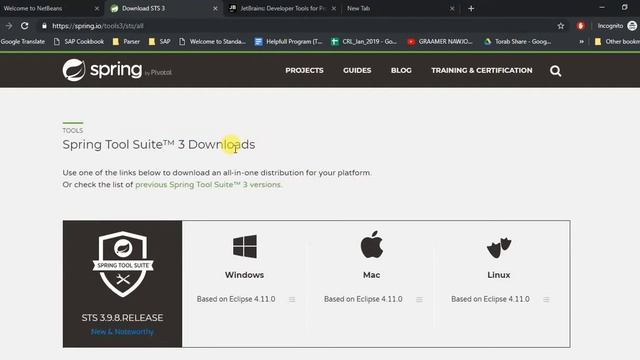The image size is (640, 360).
Task: Close the New Tab tab
Action: 452,8
